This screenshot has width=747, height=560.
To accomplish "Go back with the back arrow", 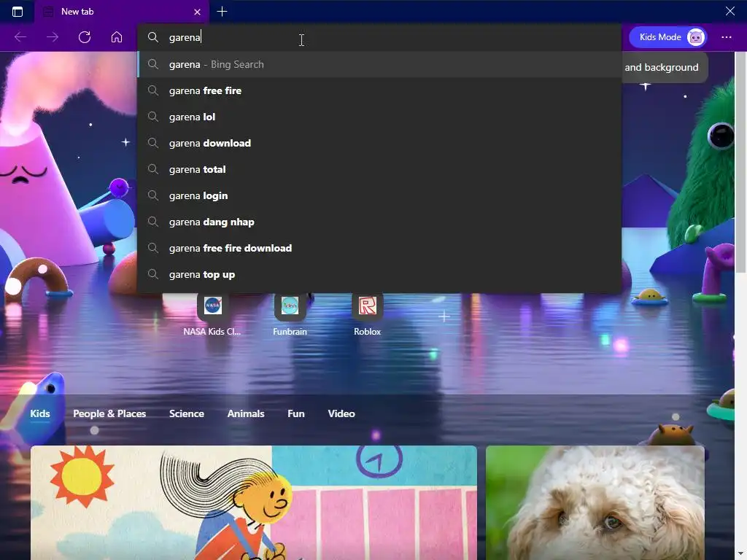I will 20,37.
